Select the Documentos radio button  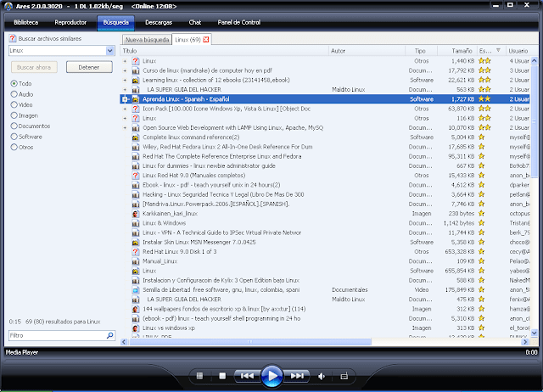coord(14,126)
